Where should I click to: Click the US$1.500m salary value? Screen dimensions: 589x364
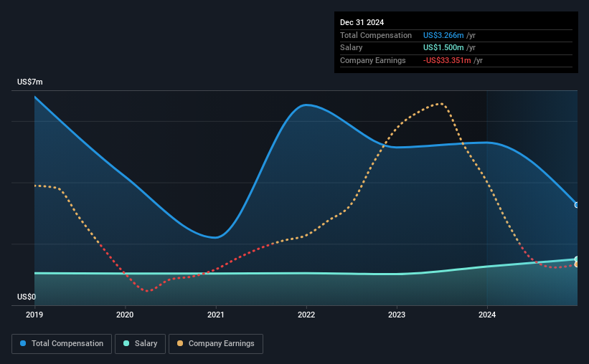(x=443, y=48)
